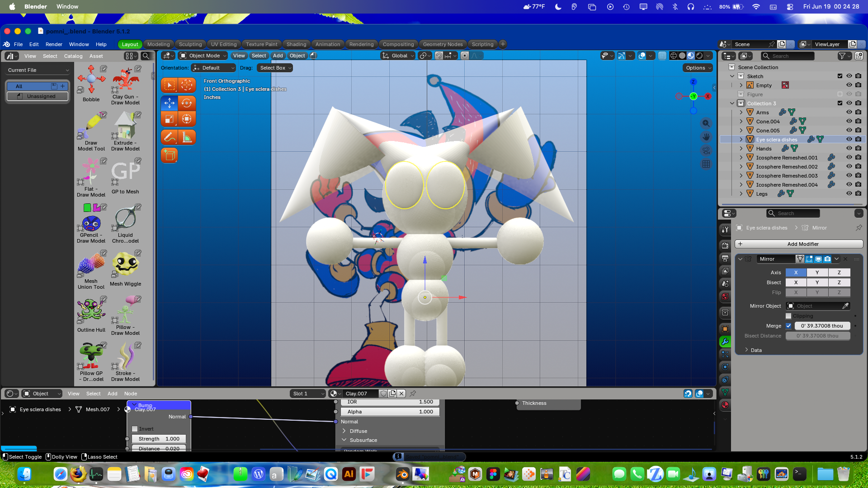Image resolution: width=868 pixels, height=488 pixels.
Task: Open the Object properties tab (orange square)
Action: 725,329
